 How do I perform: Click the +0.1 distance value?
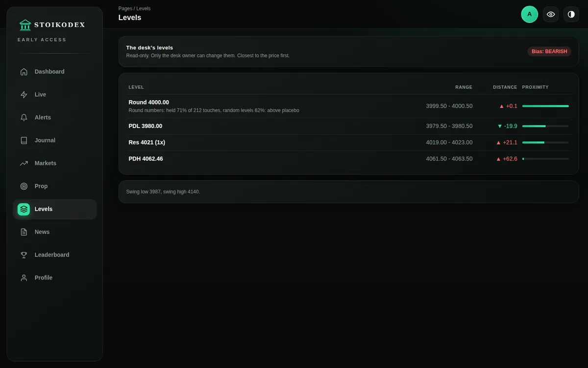coord(512,106)
